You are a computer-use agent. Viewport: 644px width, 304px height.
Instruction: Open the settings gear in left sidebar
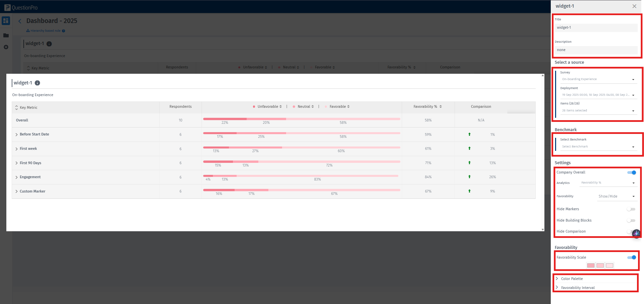[6, 47]
